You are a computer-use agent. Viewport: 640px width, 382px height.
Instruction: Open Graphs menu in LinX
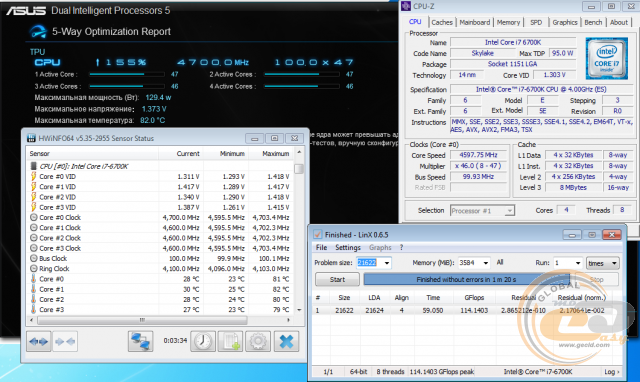coord(380,247)
